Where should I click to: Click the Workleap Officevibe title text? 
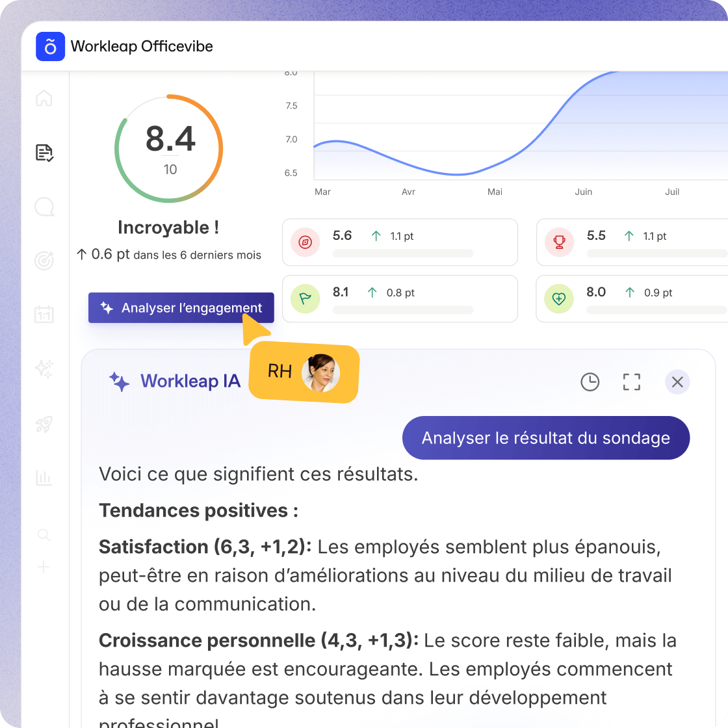point(142,46)
